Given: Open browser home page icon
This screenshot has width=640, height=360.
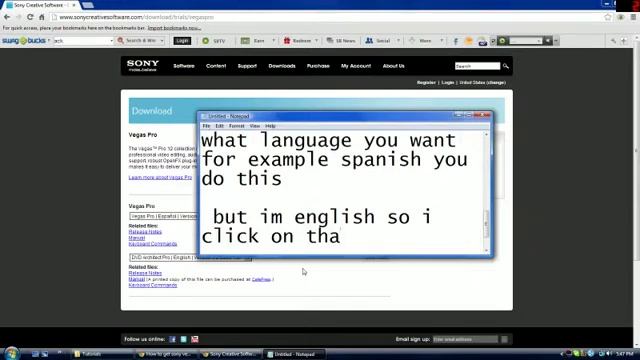Looking at the screenshot, I should [42, 17].
